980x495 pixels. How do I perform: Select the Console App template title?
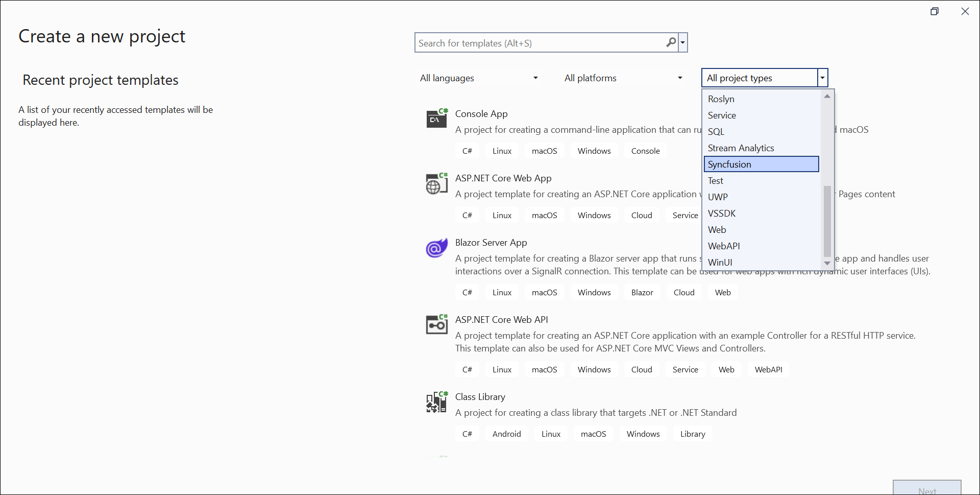tap(481, 114)
